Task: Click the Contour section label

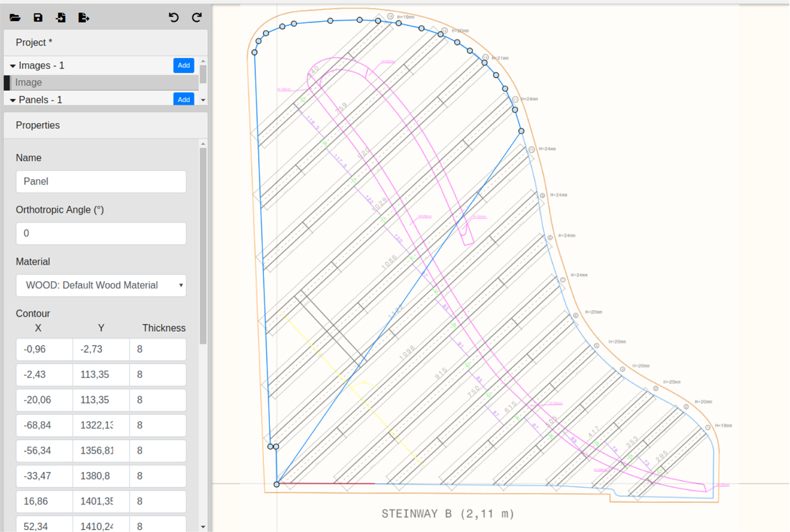Action: [x=33, y=314]
